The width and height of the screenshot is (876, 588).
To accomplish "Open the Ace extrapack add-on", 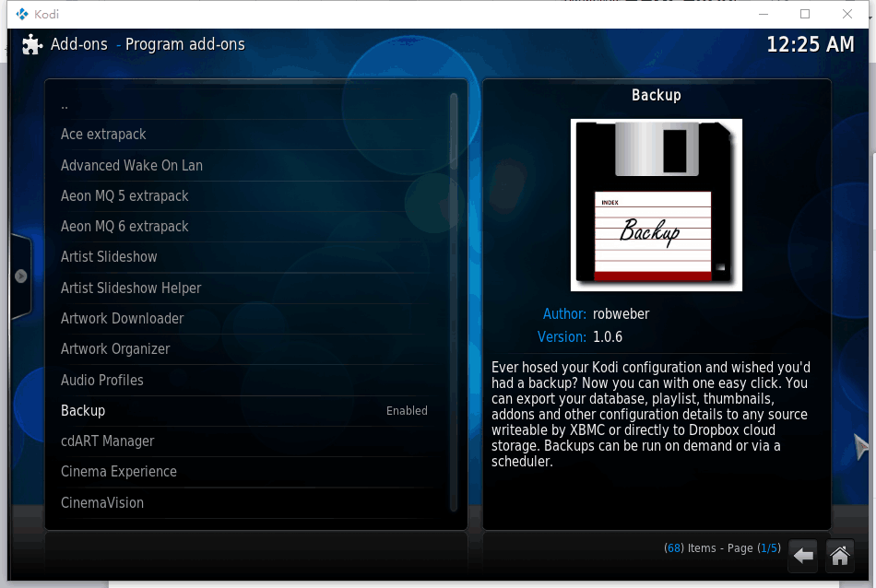I will (x=103, y=135).
